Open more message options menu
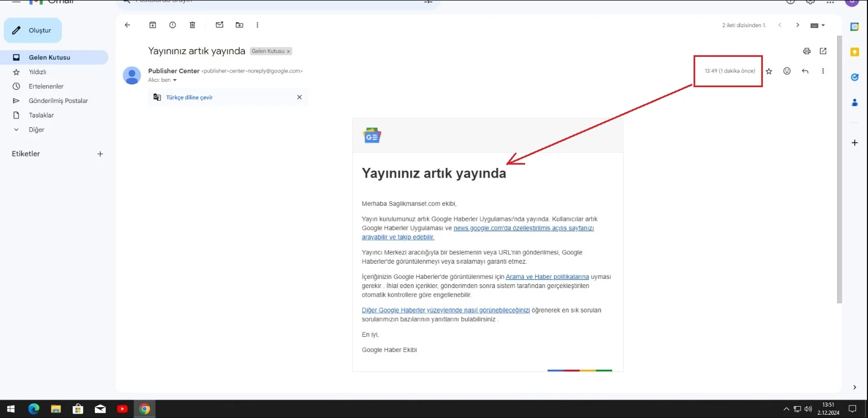The width and height of the screenshot is (868, 418). (x=823, y=71)
